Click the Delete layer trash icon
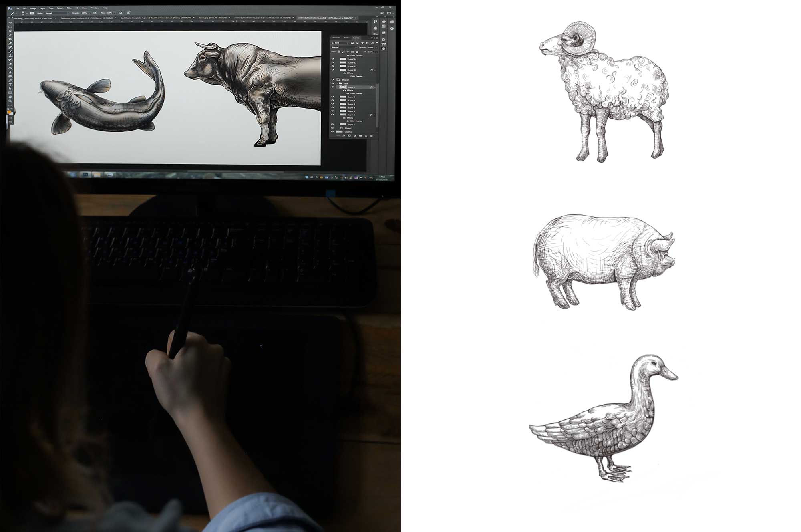801x532 pixels. (x=372, y=136)
